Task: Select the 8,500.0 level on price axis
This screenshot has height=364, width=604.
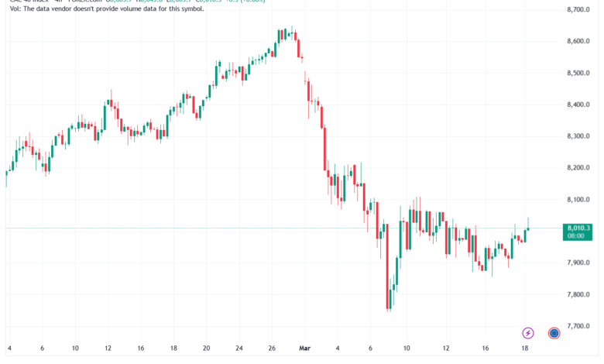Action: click(x=579, y=73)
